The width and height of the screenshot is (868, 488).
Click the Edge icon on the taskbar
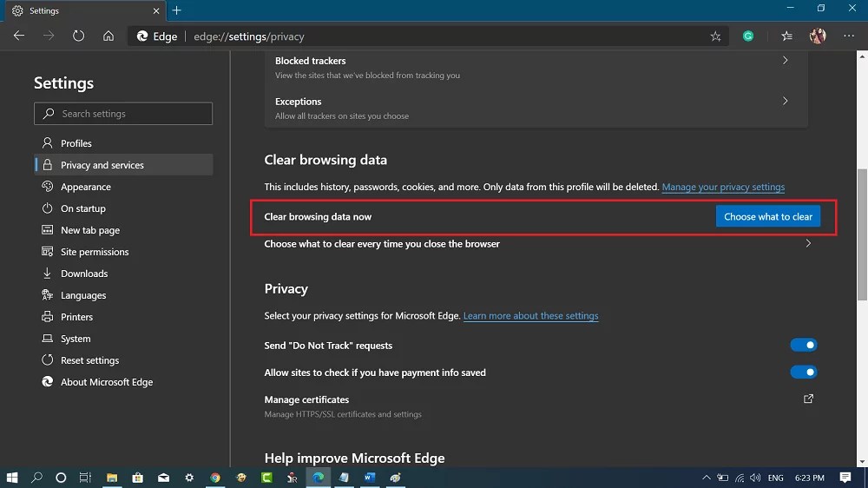[319, 478]
